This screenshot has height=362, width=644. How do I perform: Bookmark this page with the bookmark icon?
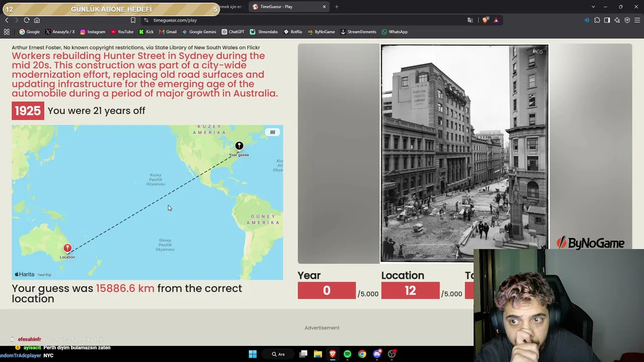tap(133, 20)
